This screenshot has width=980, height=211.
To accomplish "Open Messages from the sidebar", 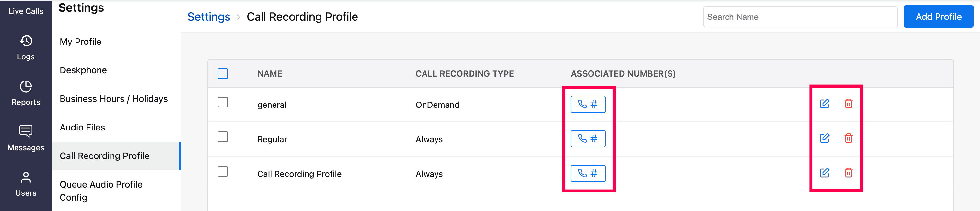I will tap(26, 139).
